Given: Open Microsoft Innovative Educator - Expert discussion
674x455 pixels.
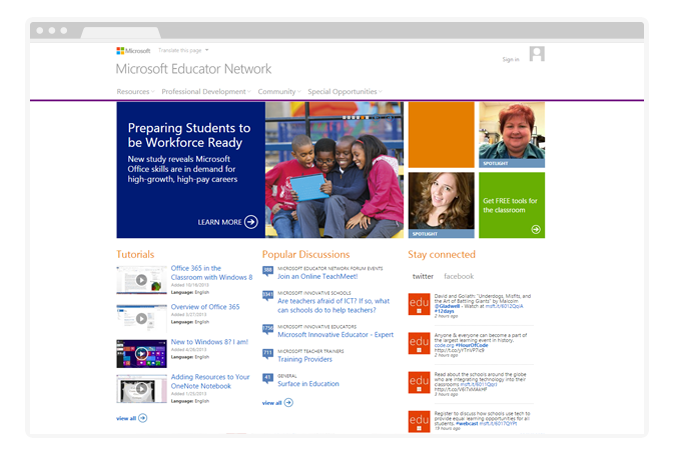Looking at the screenshot, I should [336, 335].
